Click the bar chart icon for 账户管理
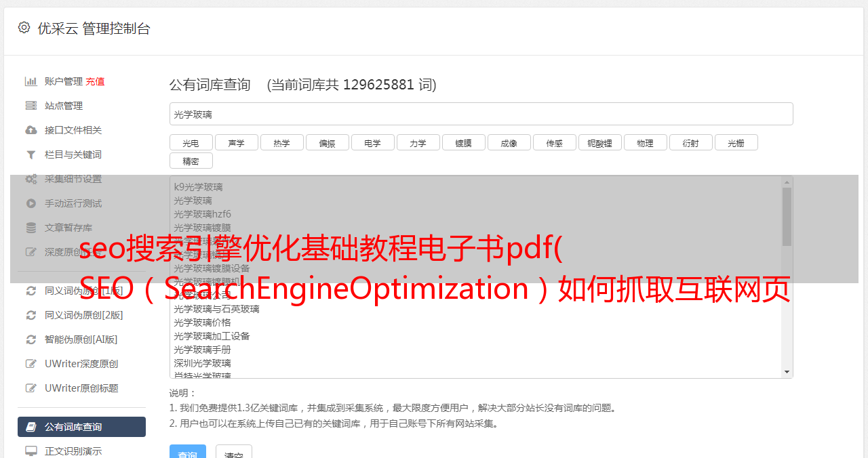 point(31,81)
